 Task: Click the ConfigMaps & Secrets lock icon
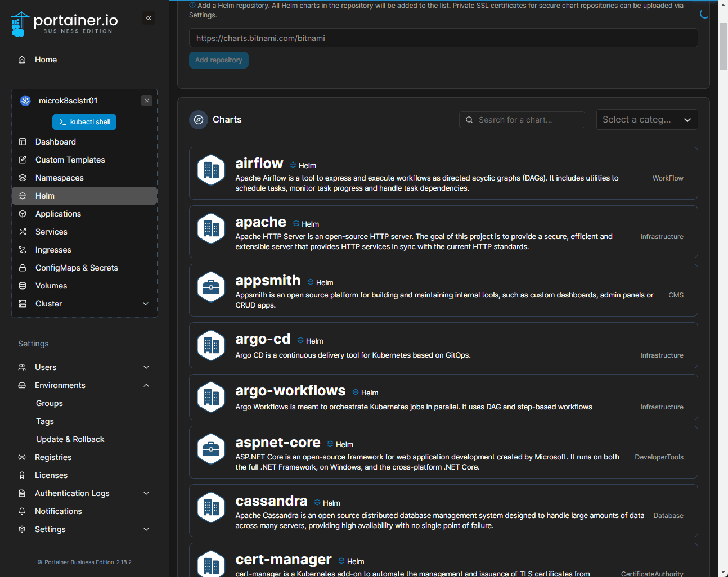(23, 268)
